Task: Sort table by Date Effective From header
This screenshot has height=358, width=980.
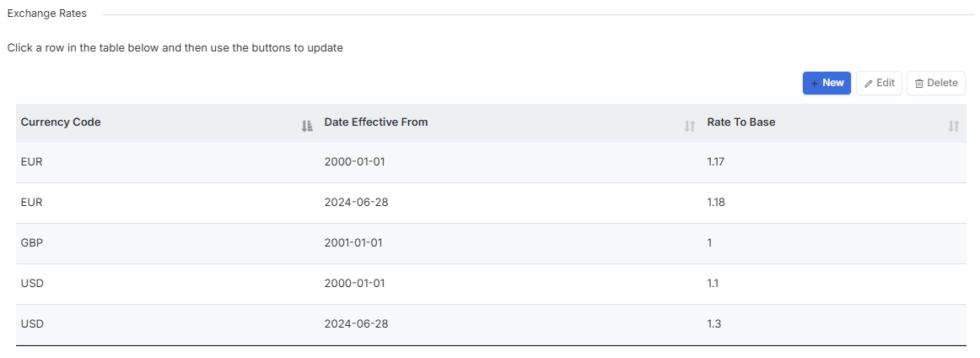Action: click(376, 122)
